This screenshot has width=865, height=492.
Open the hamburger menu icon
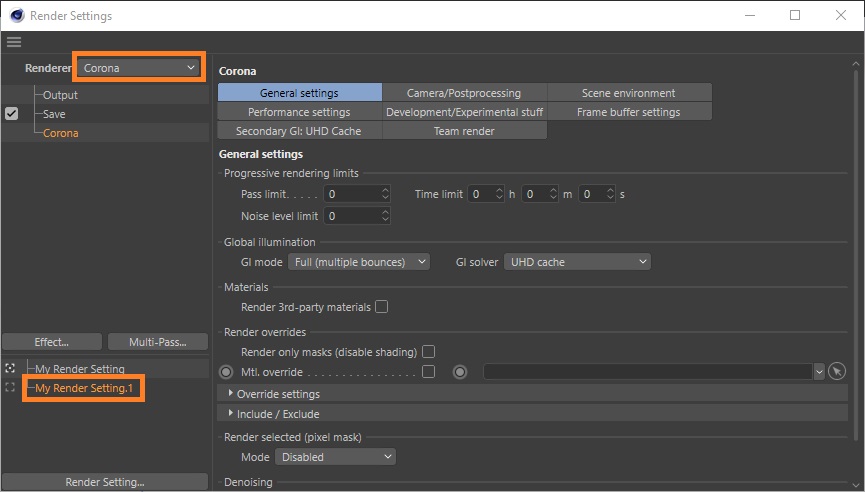coord(13,42)
